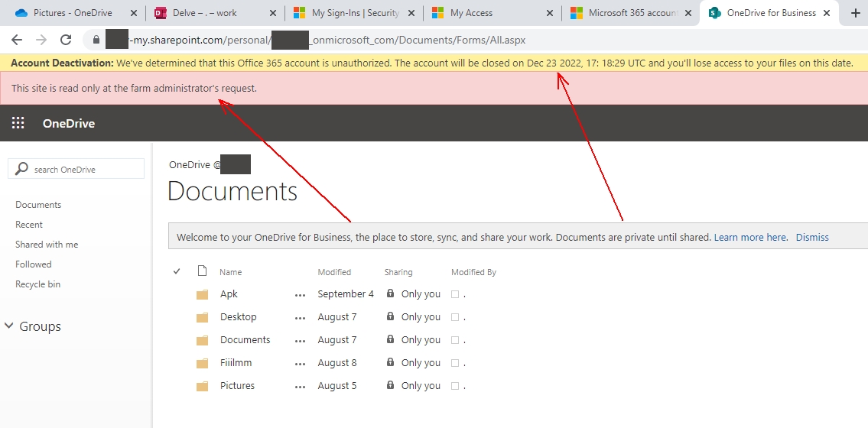Click into the search OneDrive field
The height and width of the screenshot is (428, 868).
(x=84, y=170)
